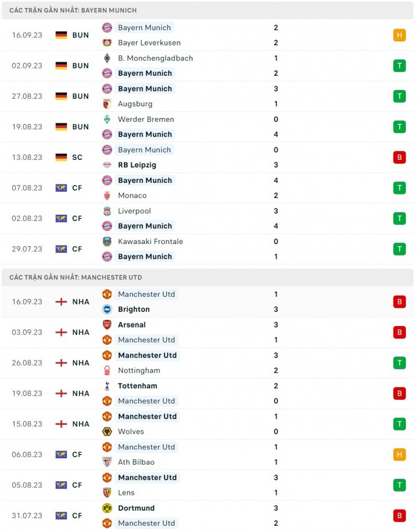Click the Augsburg club crest icon
The height and width of the screenshot is (532, 418).
point(107,104)
